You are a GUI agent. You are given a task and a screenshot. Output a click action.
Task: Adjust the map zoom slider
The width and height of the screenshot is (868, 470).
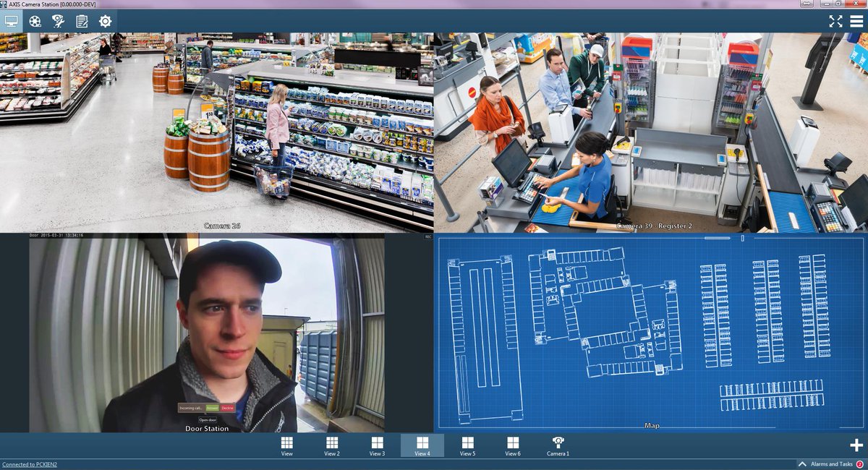tap(742, 237)
